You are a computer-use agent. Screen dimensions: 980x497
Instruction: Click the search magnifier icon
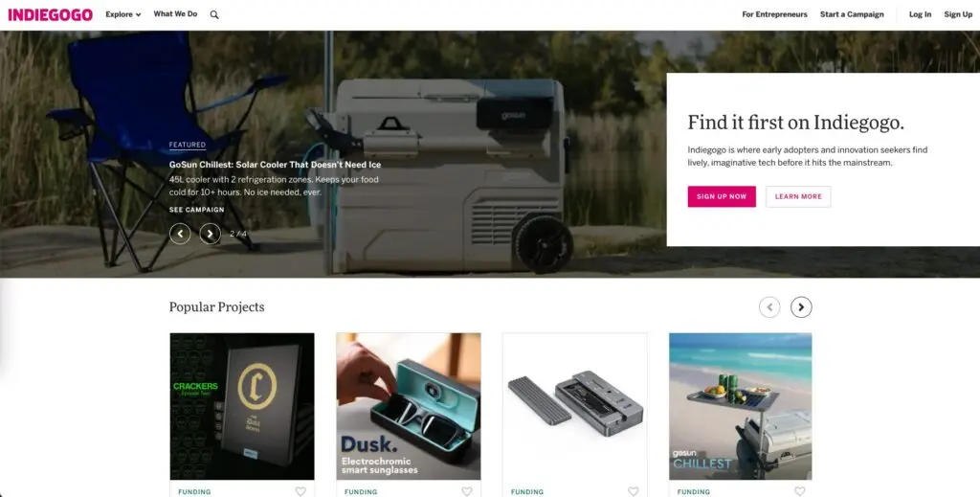point(214,14)
